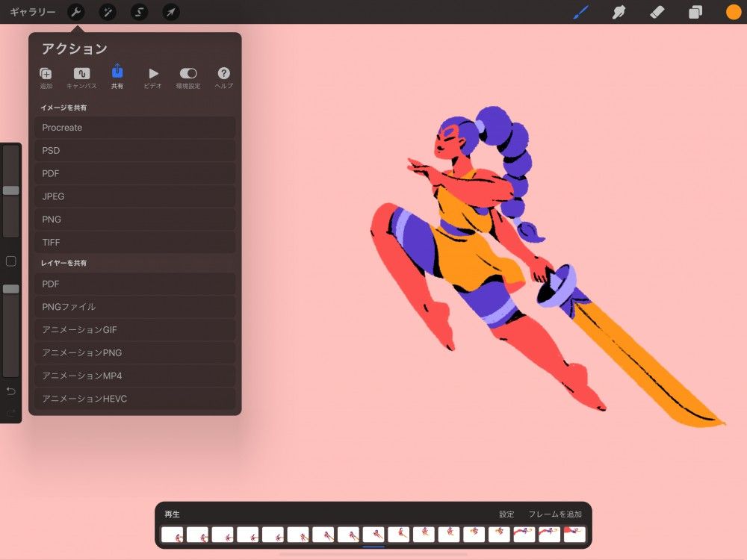Open the Layers panel
This screenshot has width=747, height=560.
pyautogui.click(x=695, y=12)
